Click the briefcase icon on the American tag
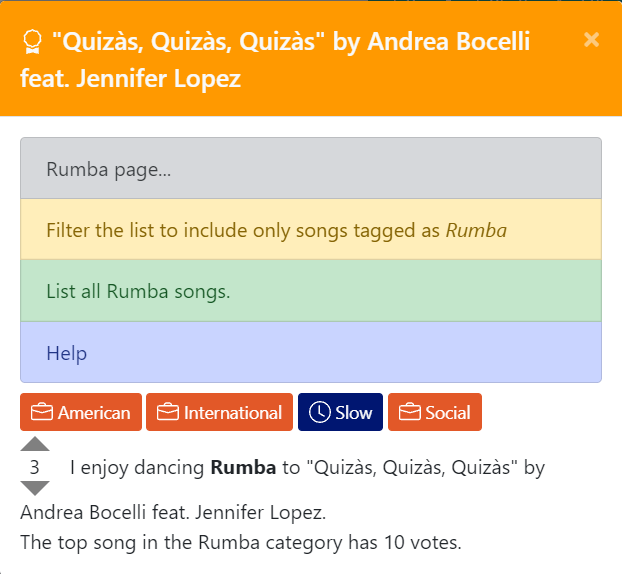The width and height of the screenshot is (622, 574). 41,413
